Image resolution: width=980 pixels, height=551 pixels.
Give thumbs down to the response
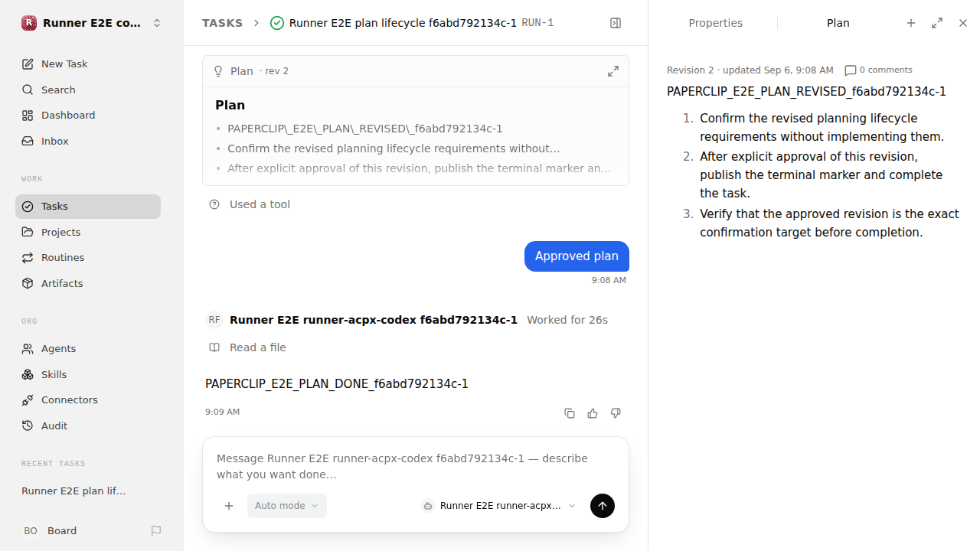coord(616,413)
